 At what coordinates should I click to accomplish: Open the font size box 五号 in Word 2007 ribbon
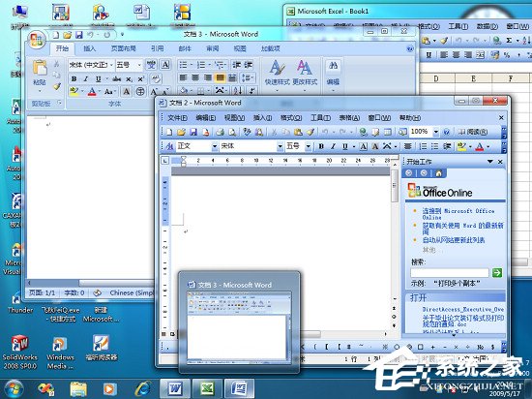point(129,65)
